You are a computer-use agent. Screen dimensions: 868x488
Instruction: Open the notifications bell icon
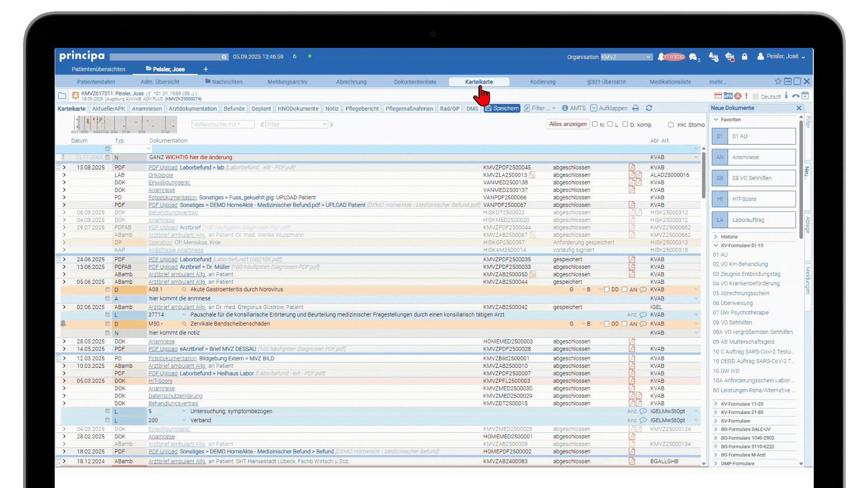click(661, 56)
